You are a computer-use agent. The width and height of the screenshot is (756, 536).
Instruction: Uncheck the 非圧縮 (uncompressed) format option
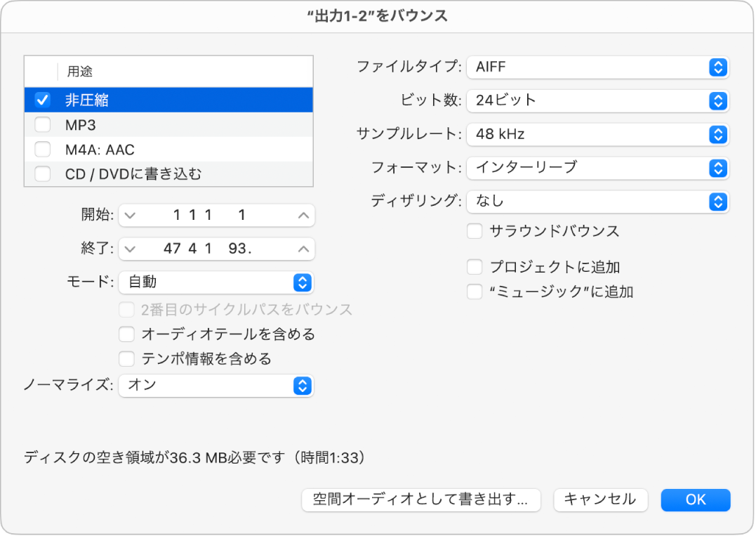[43, 100]
